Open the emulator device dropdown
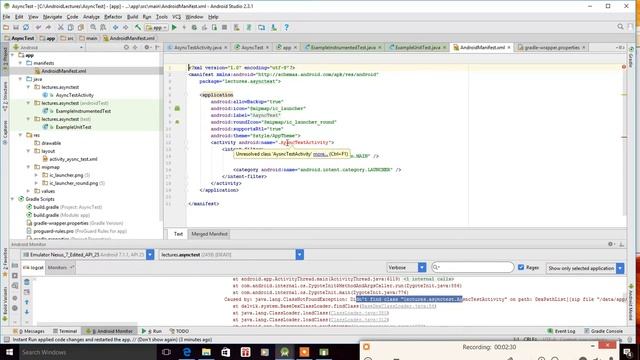This screenshot has height=360, width=640. point(150,255)
